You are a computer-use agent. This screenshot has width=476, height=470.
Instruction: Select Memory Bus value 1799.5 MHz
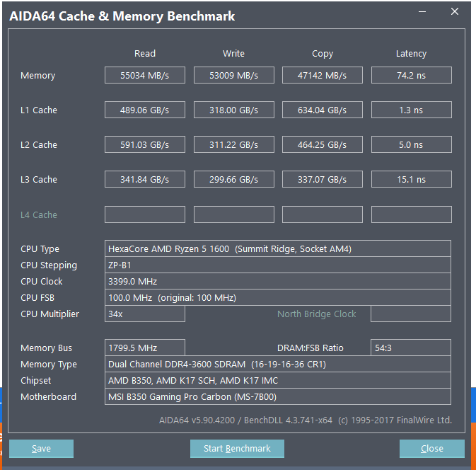145,348
